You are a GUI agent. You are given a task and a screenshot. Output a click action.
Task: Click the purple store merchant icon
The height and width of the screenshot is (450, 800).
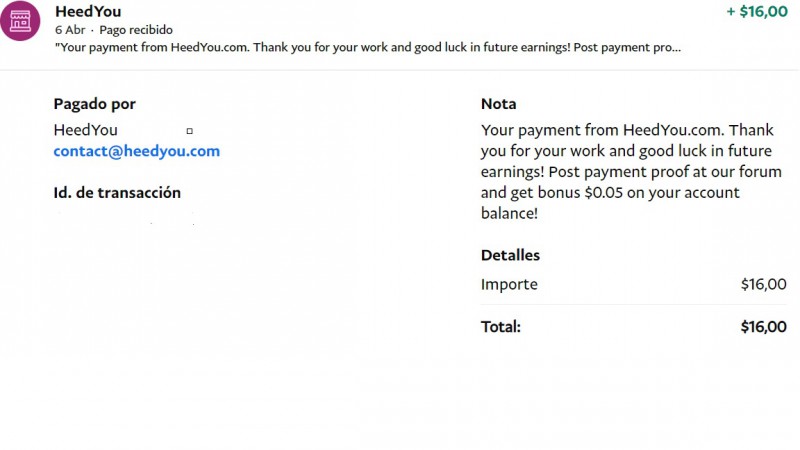click(x=21, y=20)
